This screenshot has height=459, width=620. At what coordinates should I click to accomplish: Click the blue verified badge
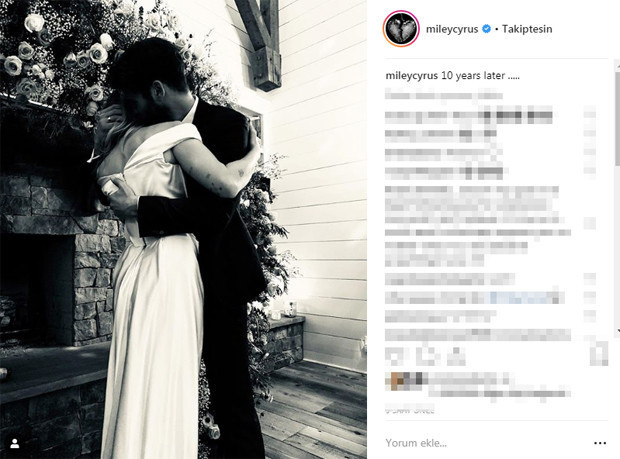[487, 29]
